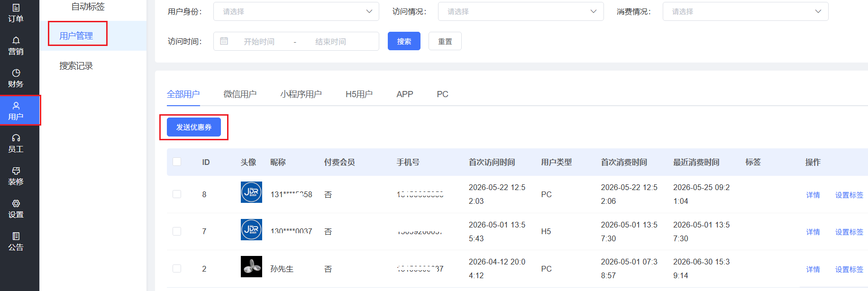Go to 财务 sidebar section

[x=16, y=78]
